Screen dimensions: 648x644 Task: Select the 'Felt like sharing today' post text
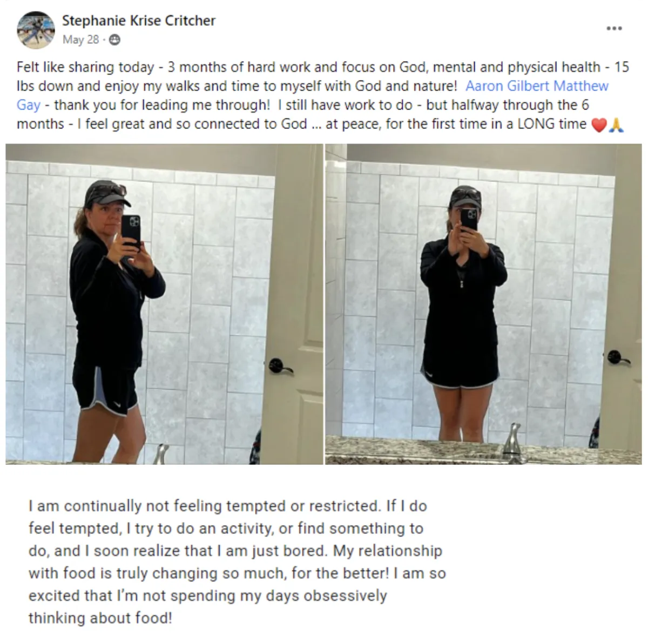click(x=323, y=96)
